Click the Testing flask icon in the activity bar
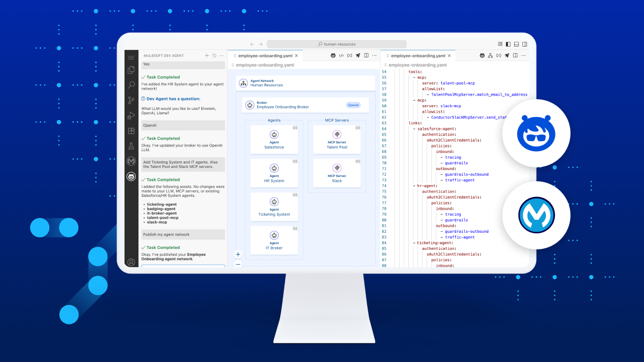 (x=131, y=145)
